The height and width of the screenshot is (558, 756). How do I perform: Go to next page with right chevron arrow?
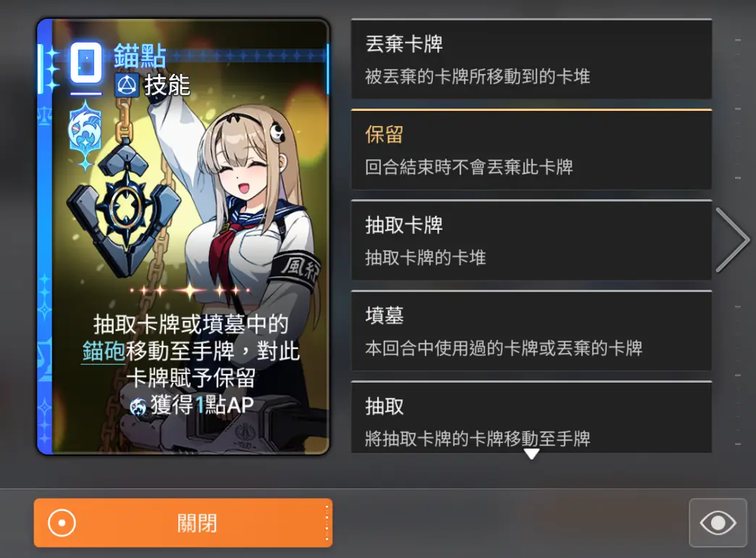(x=732, y=240)
